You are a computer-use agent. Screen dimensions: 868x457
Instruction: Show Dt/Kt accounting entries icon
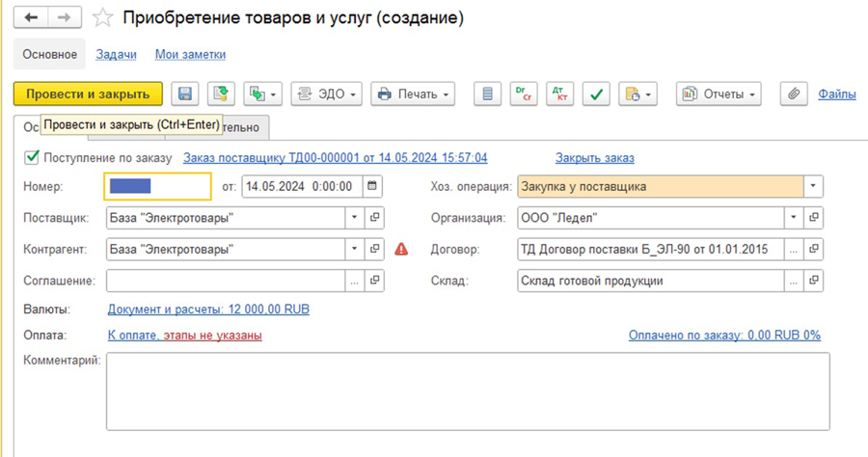coord(559,94)
